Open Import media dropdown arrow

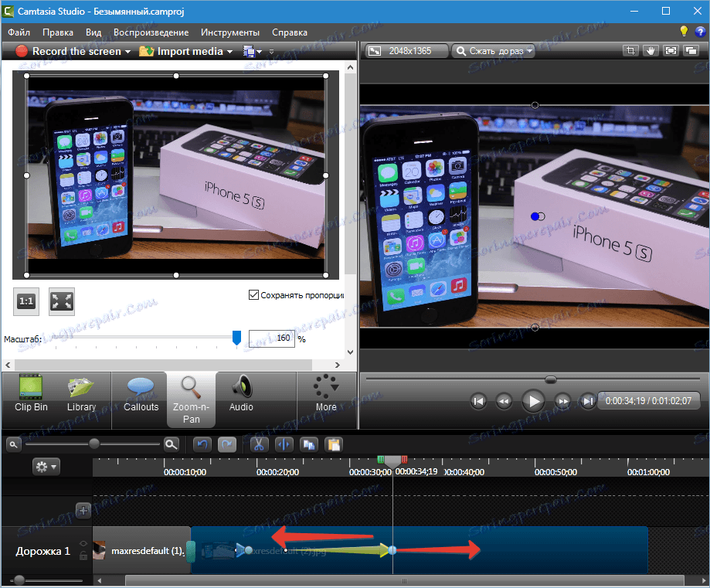click(x=229, y=52)
